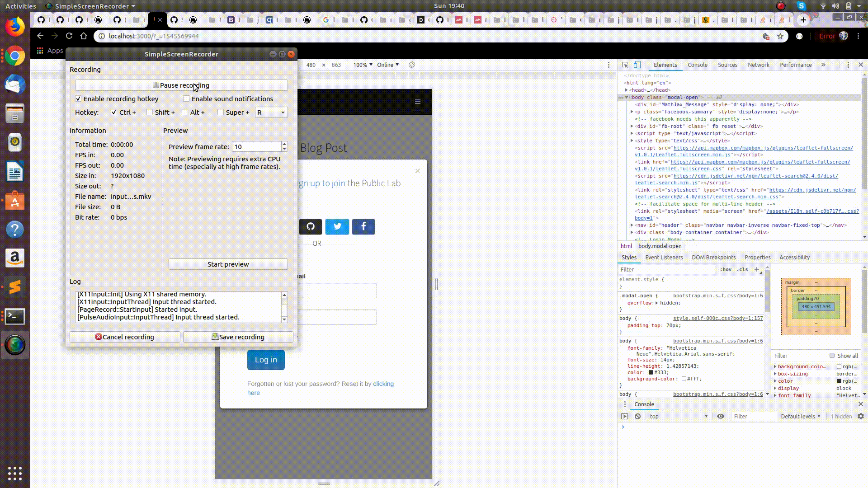This screenshot has width=868, height=488.
Task: Activate the inspect element picker in DevTools
Action: (x=625, y=65)
